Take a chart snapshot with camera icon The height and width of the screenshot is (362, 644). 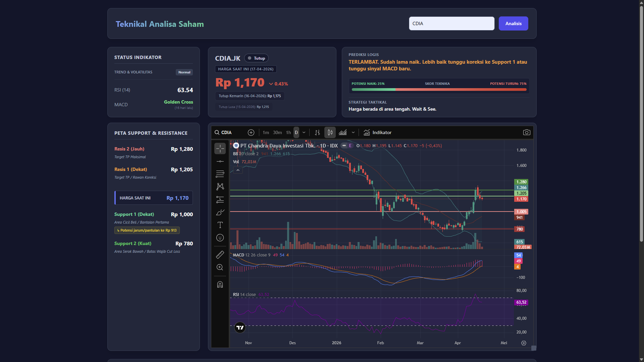click(527, 132)
